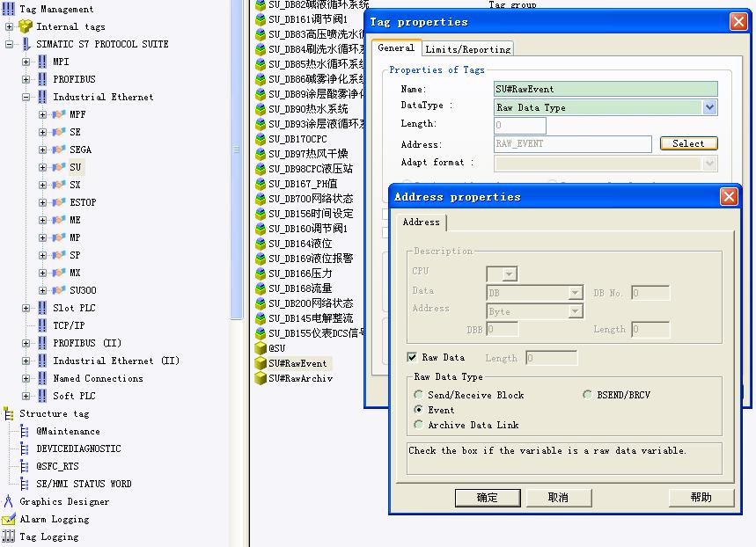Image resolution: width=756 pixels, height=547 pixels.
Task: Click the Tag Logging icon
Action: [x=8, y=536]
